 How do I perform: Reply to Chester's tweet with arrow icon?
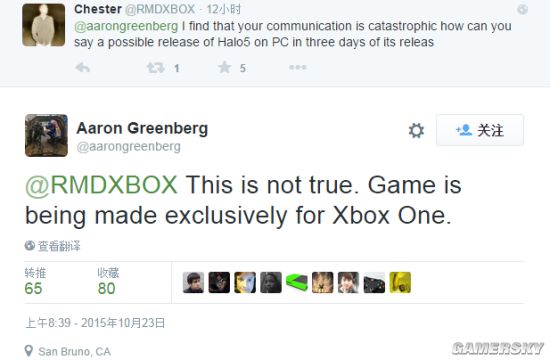tap(83, 67)
